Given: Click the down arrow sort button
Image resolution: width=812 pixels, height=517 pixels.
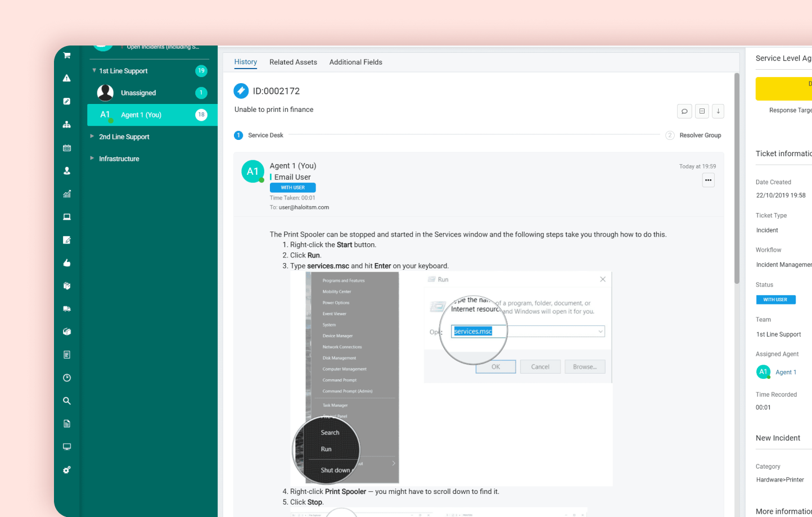Looking at the screenshot, I should point(718,111).
